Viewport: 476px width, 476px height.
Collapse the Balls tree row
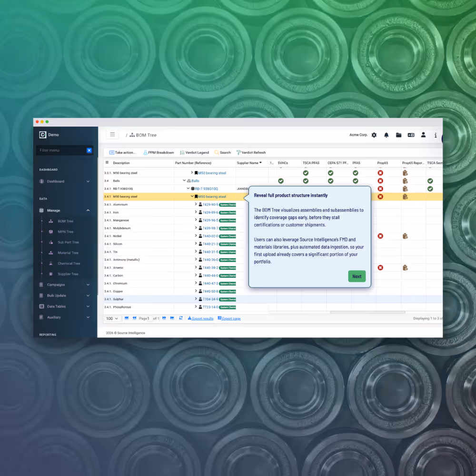pos(184,180)
